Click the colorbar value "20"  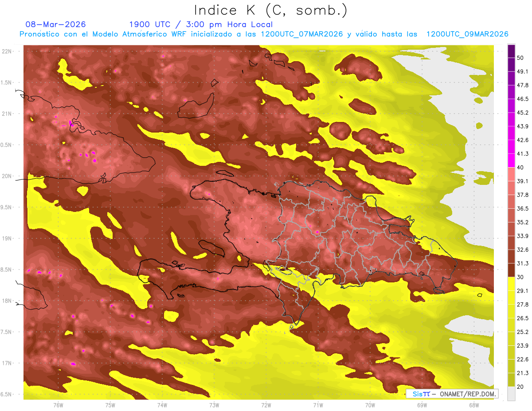coord(520,387)
